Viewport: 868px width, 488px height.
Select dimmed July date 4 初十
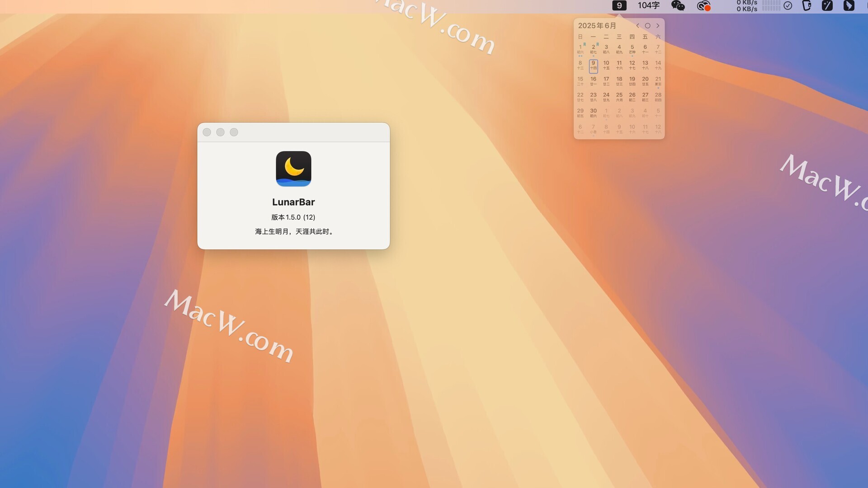[x=645, y=113]
